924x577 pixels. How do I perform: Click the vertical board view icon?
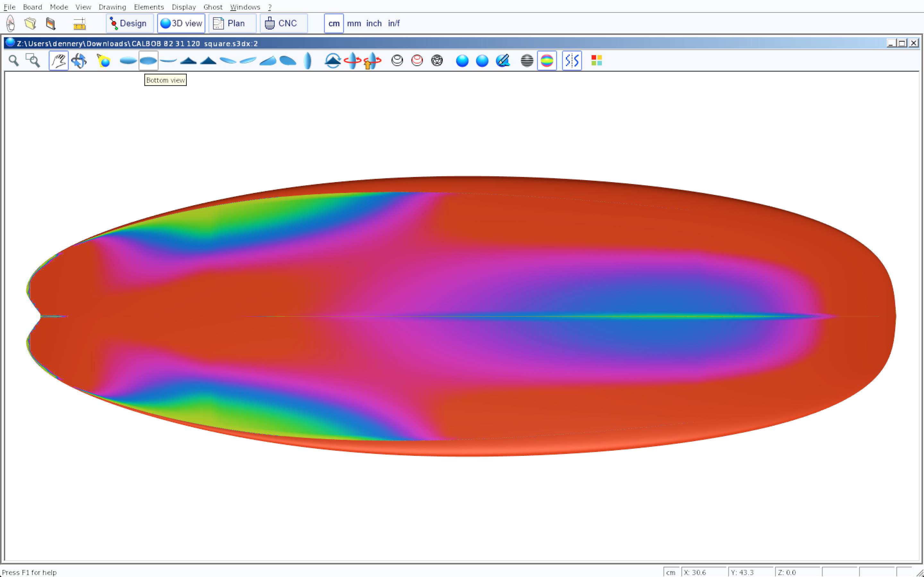(x=307, y=61)
